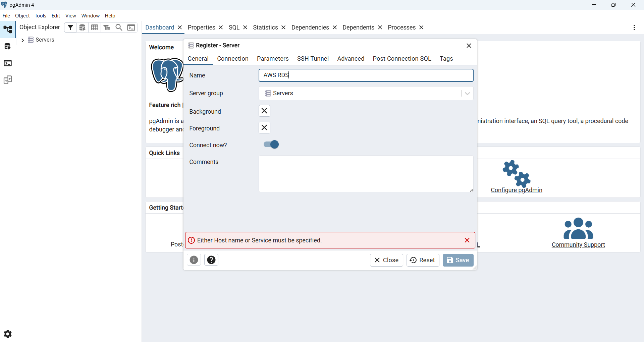Open the three-dot tab options menu

634,27
